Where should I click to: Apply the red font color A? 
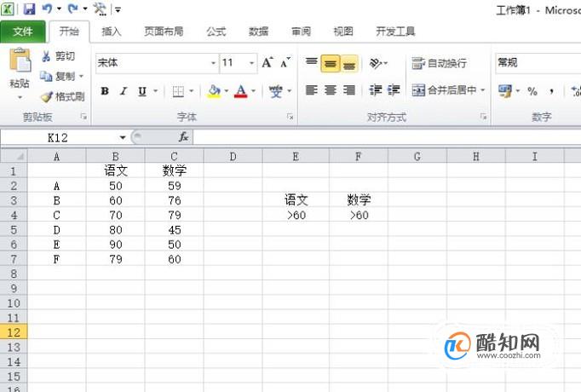[240, 91]
